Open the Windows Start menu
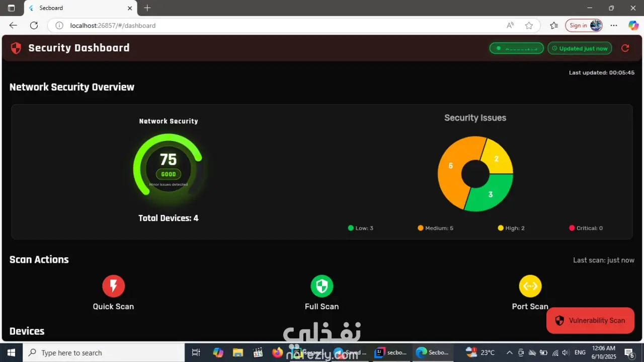 11,352
